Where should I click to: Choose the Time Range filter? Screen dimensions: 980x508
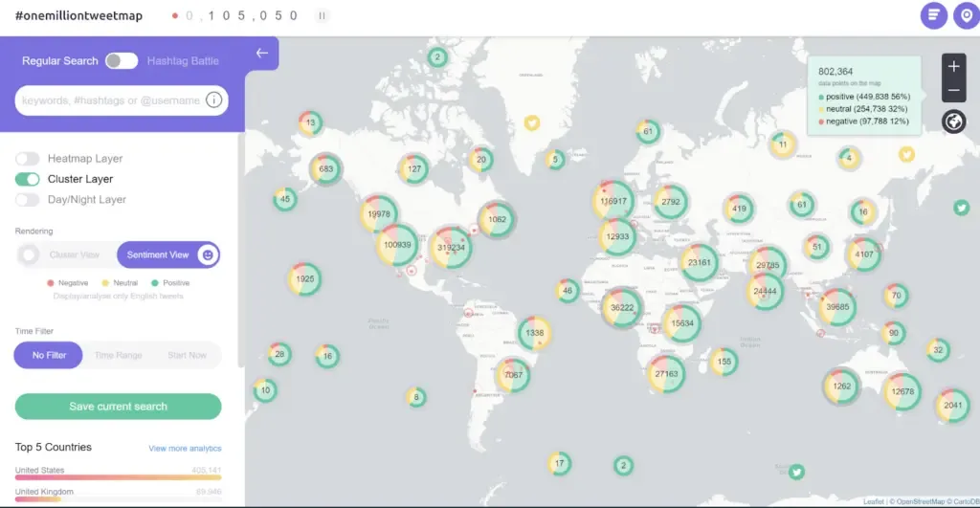[x=118, y=355]
